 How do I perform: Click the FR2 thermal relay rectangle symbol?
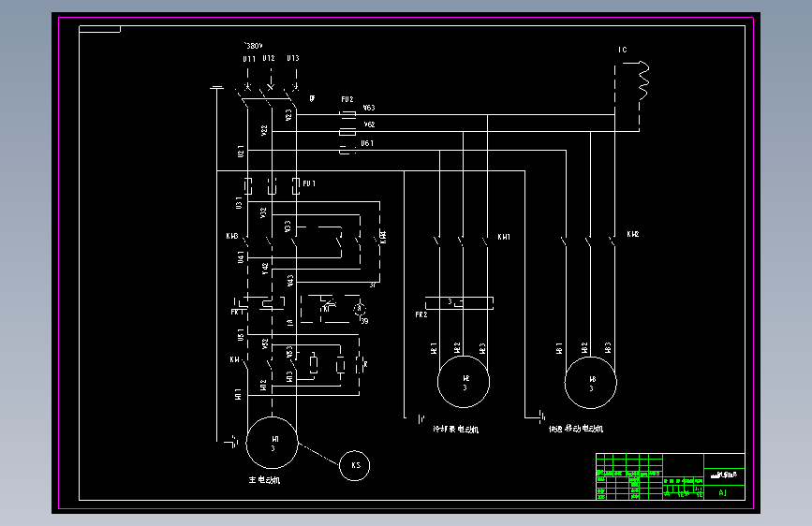(459, 303)
